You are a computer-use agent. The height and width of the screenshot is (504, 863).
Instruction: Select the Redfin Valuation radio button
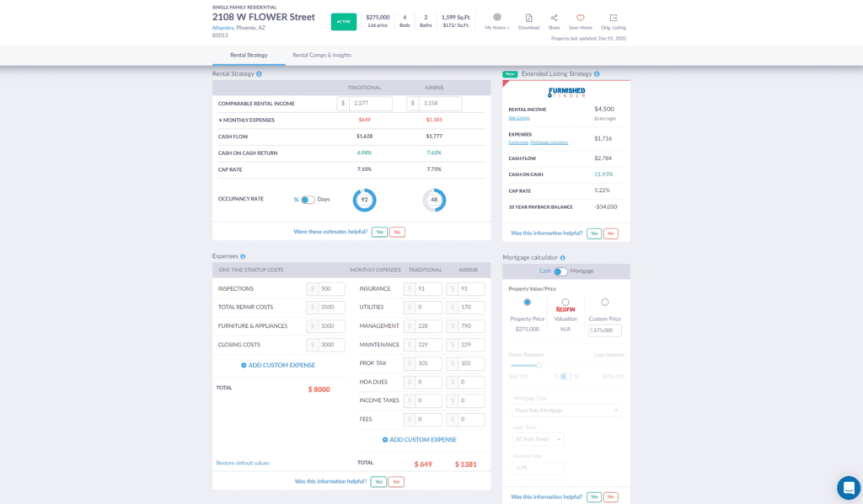[x=565, y=301]
